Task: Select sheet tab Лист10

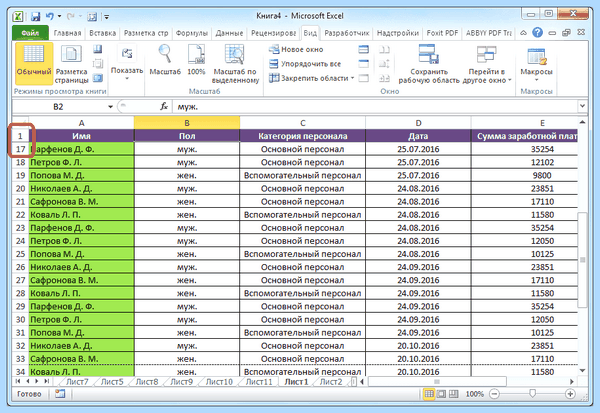Action: tap(219, 382)
